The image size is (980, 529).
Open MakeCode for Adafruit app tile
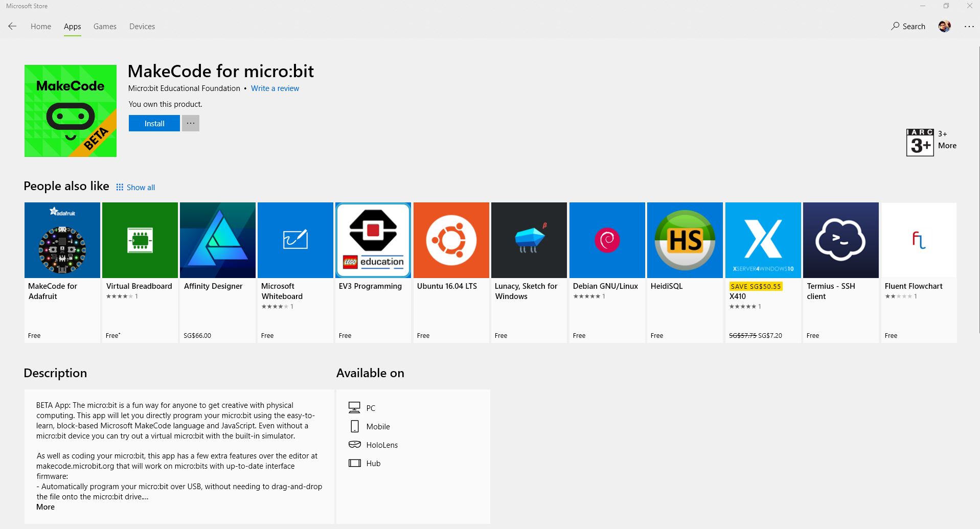click(x=62, y=272)
